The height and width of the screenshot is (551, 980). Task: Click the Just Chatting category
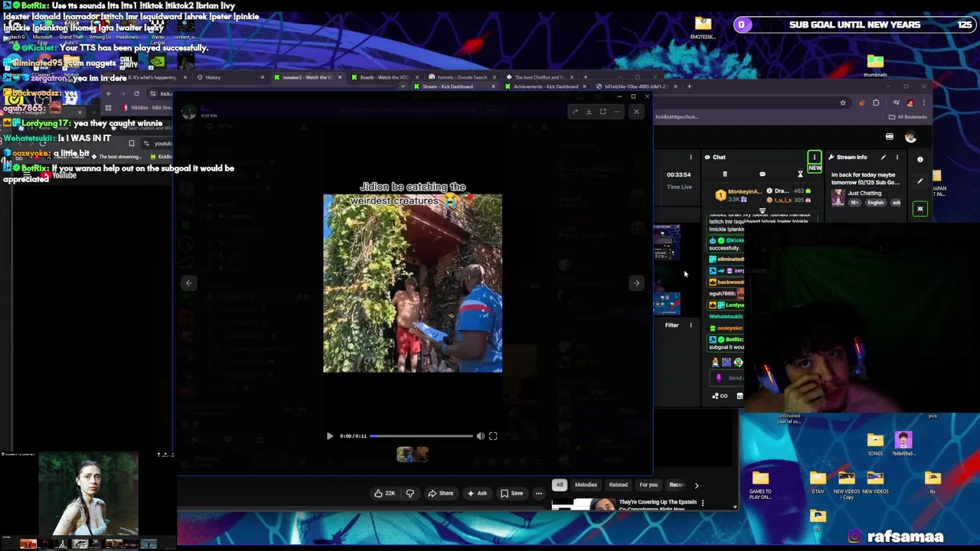[x=864, y=194]
